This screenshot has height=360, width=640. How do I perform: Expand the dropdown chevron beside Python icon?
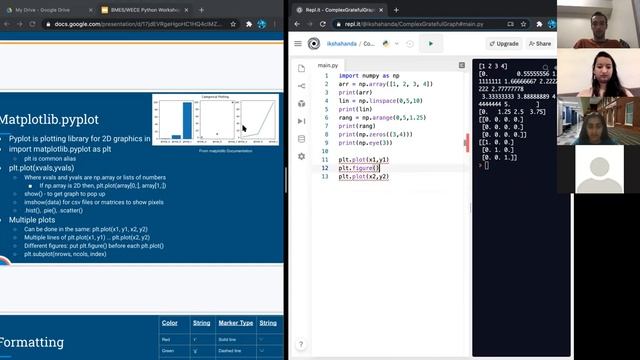click(x=396, y=44)
